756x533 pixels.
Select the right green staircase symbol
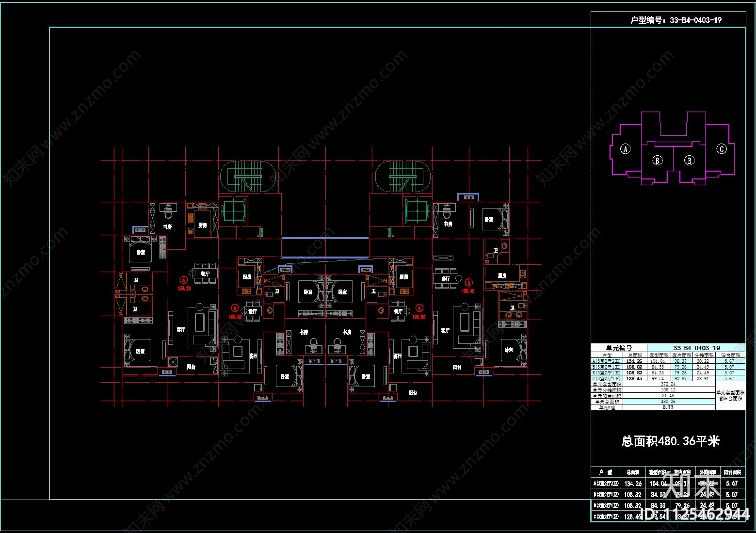coord(403,177)
